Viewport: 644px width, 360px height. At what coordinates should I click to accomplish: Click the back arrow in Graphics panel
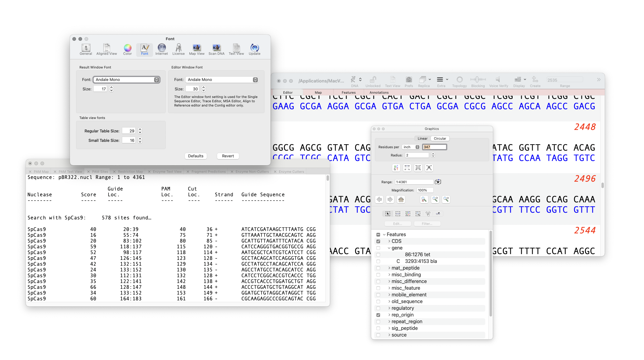click(379, 200)
